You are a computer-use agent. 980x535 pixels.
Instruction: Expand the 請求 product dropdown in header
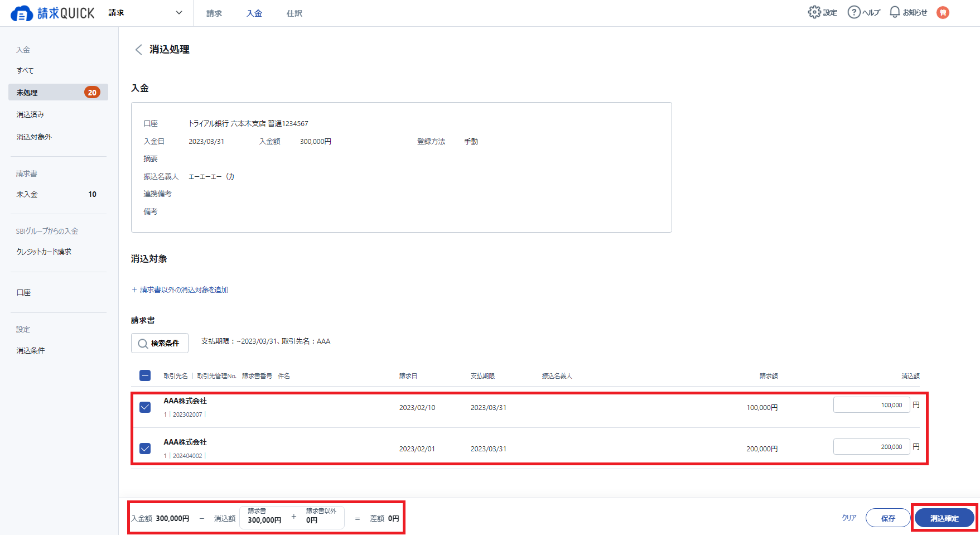point(178,13)
